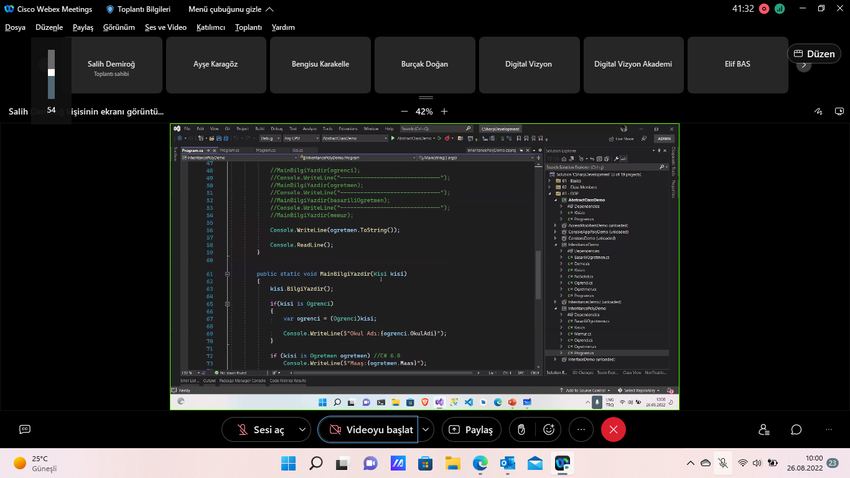Open the Düzenle menu

coord(49,27)
